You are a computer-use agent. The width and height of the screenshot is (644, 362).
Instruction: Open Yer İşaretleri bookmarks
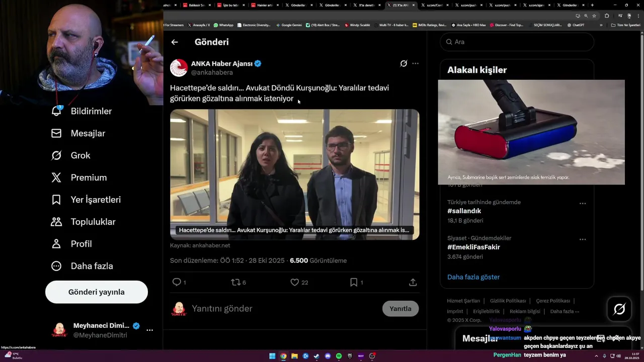point(86,200)
